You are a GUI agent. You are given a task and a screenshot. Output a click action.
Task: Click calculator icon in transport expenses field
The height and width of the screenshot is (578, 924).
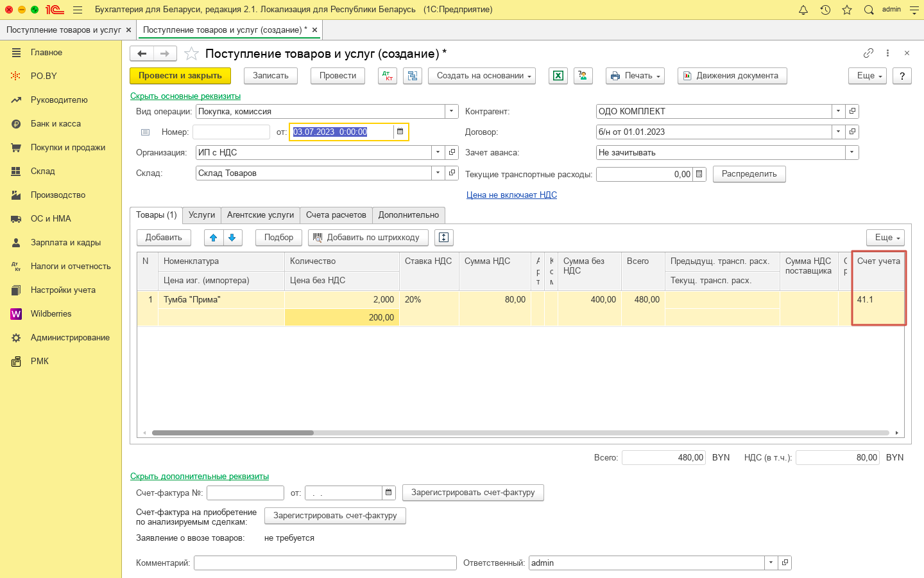click(x=699, y=174)
